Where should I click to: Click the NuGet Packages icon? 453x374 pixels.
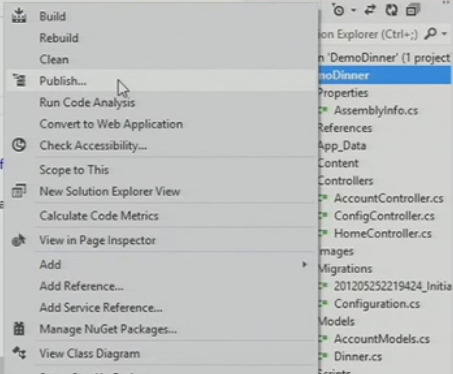click(x=19, y=329)
